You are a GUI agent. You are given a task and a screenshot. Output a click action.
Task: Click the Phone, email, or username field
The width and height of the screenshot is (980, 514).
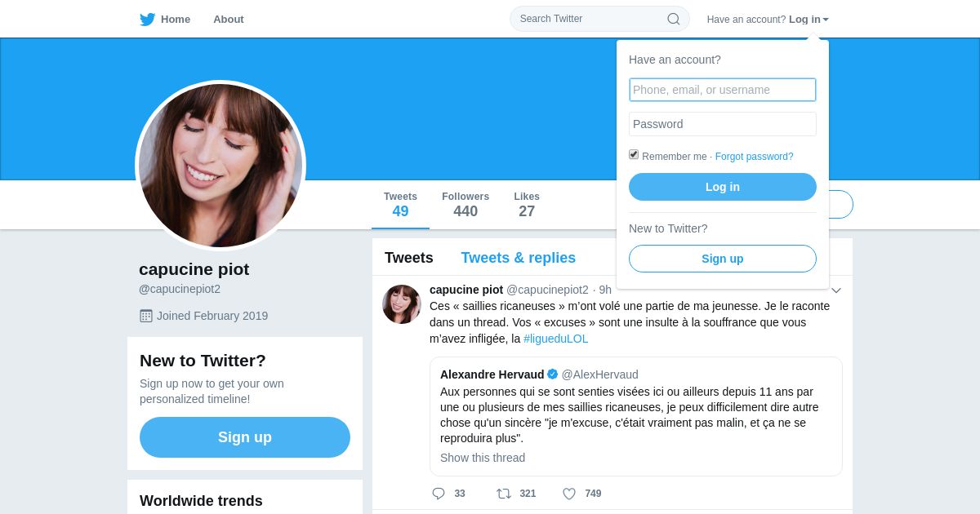[x=723, y=90]
